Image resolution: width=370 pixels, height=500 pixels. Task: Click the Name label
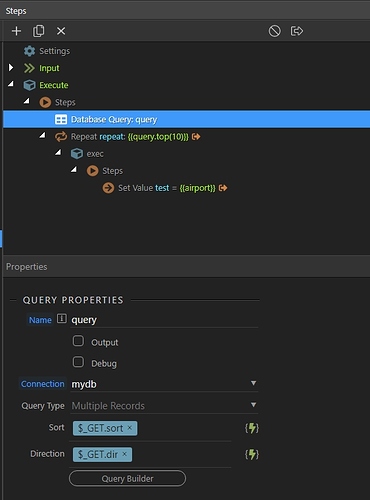(x=40, y=320)
